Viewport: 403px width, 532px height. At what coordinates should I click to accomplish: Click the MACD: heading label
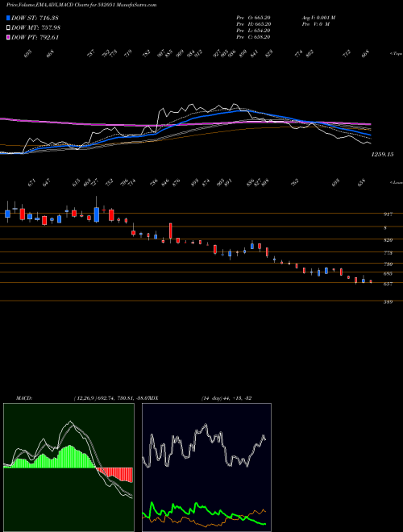coord(23,398)
